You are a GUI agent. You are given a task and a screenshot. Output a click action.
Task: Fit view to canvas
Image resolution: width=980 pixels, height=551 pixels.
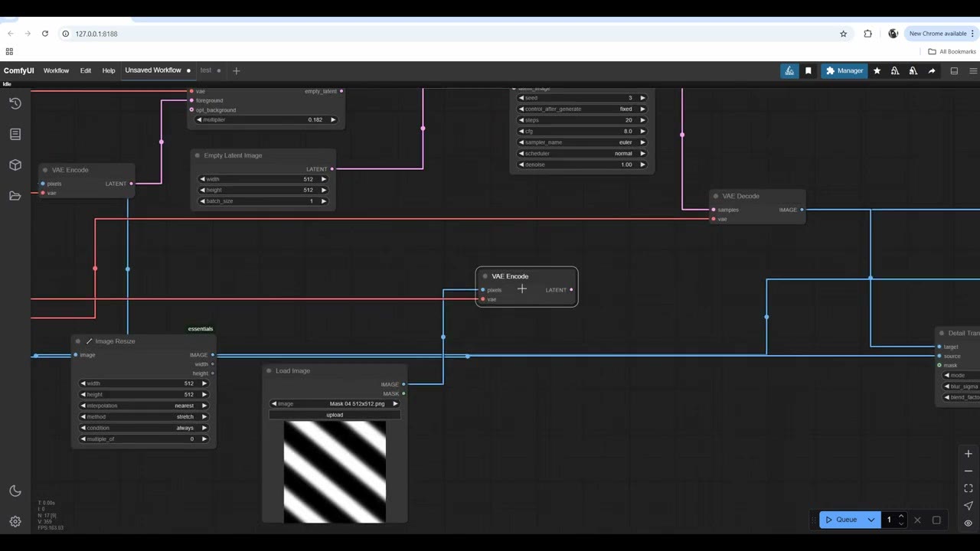(968, 488)
